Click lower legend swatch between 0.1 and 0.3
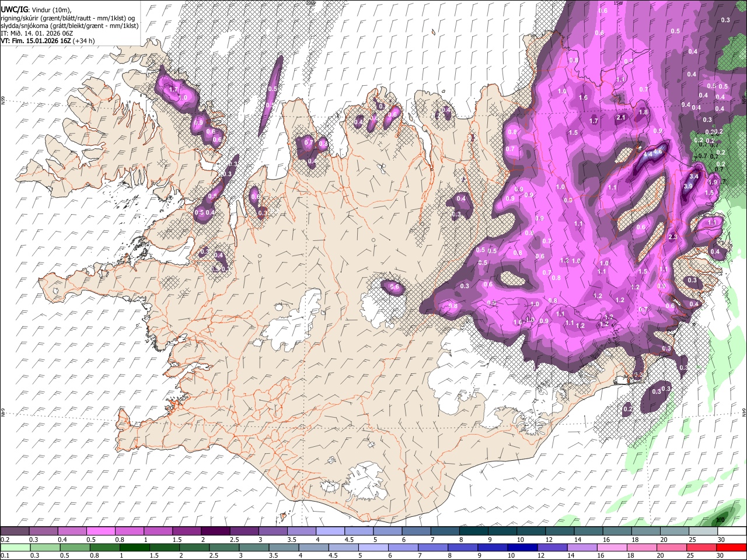The height and width of the screenshot is (560, 747). 15,547
